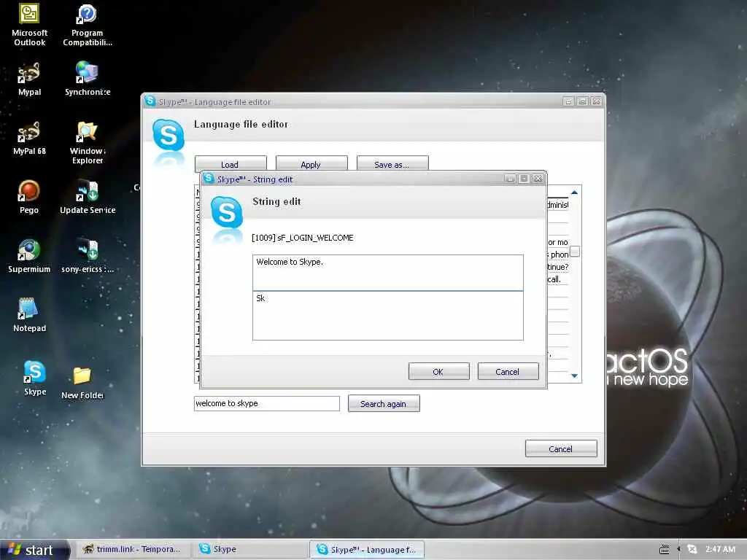
Task: Select the Synchronize desktop icon
Action: (88, 79)
